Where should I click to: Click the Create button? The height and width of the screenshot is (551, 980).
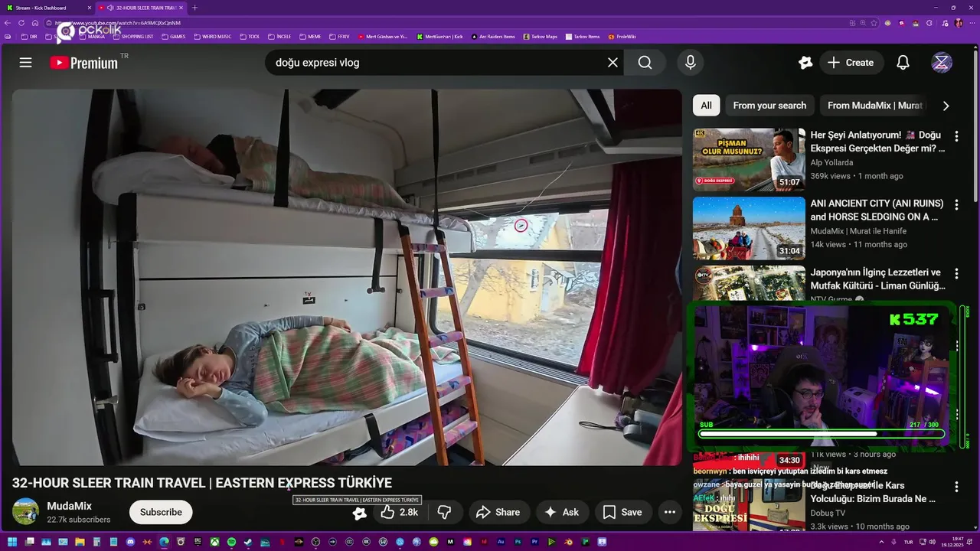(x=851, y=63)
